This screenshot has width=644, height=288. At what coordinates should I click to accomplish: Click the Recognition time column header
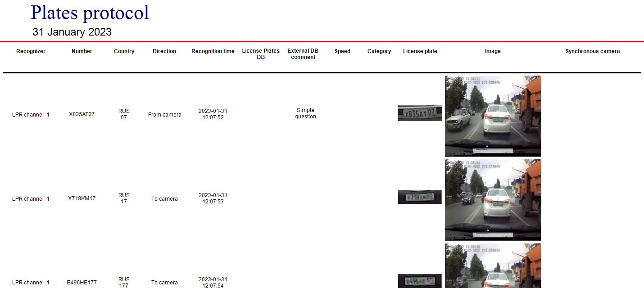pyautogui.click(x=213, y=51)
